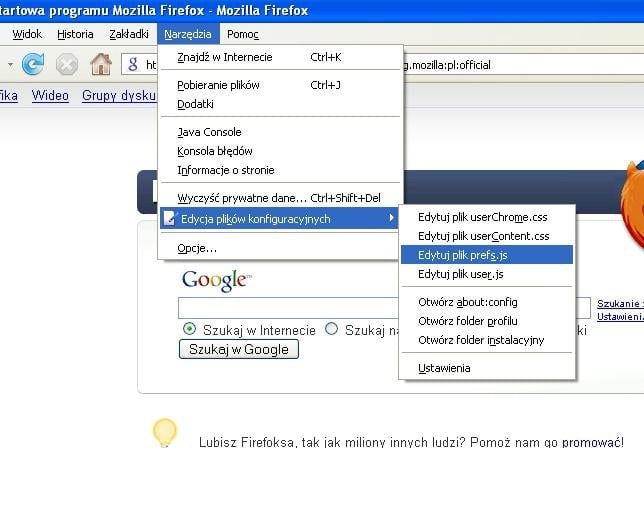Click the Stop loading icon

click(x=67, y=65)
